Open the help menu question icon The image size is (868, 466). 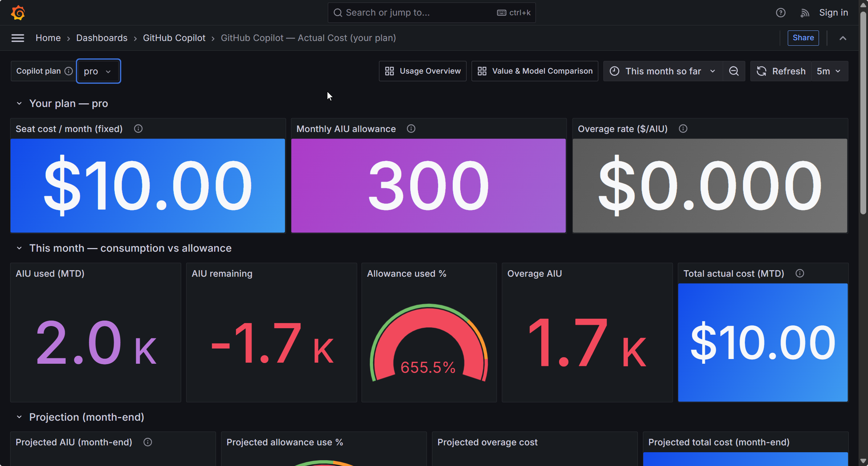781,13
